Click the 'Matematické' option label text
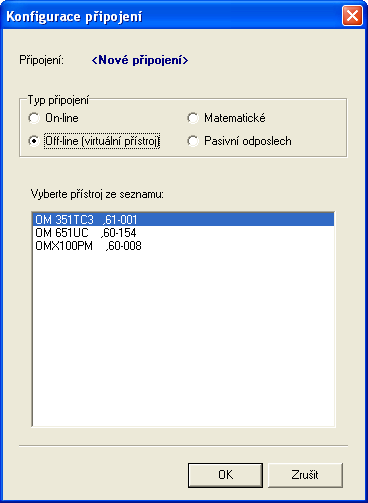This screenshot has width=368, height=503. point(235,118)
